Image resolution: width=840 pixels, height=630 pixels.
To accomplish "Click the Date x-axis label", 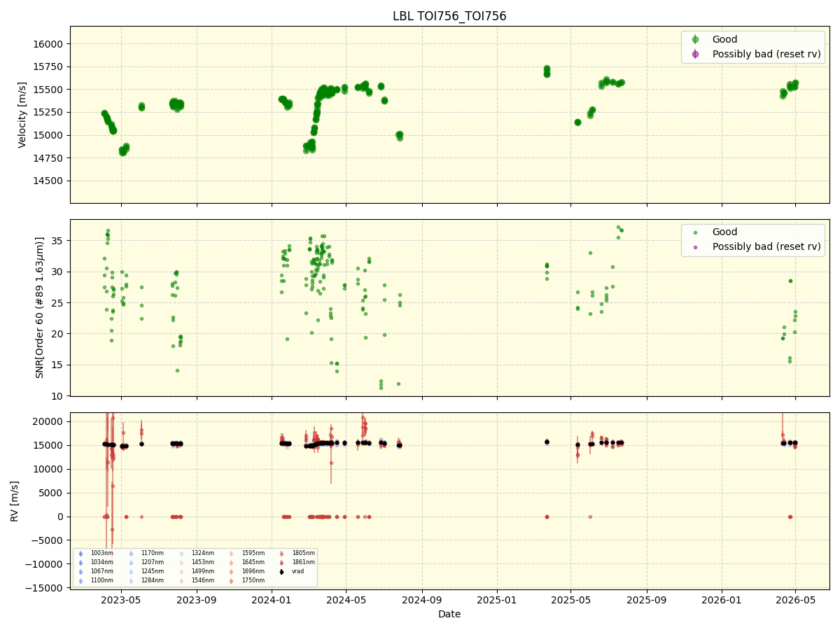I will (x=449, y=614).
